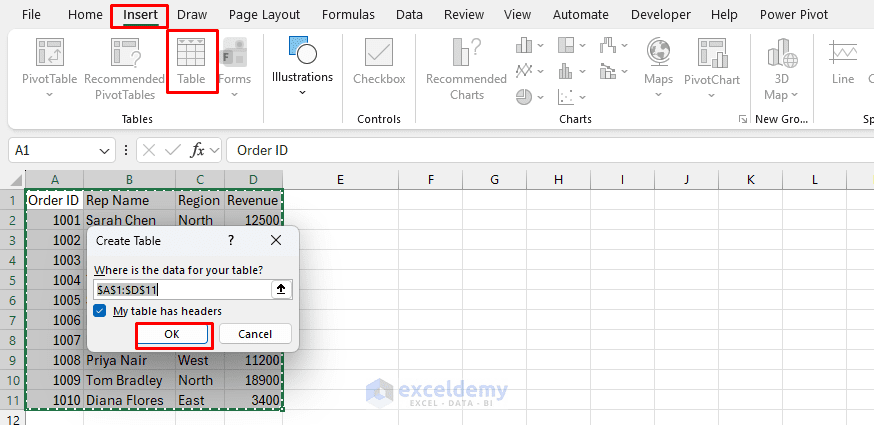Screen dimensions: 874x425
Task: Expand the PivotTable dropdown arrow
Action: click(x=50, y=94)
